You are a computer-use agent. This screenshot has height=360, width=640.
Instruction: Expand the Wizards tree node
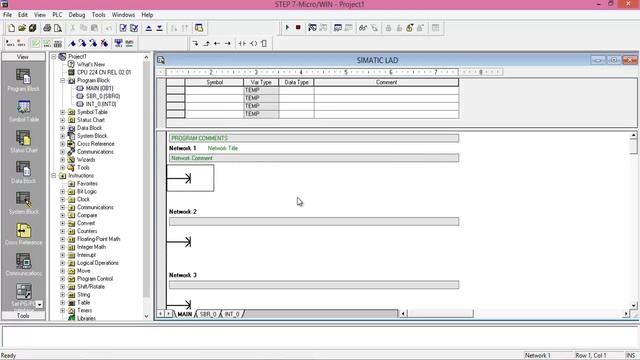coord(62,160)
